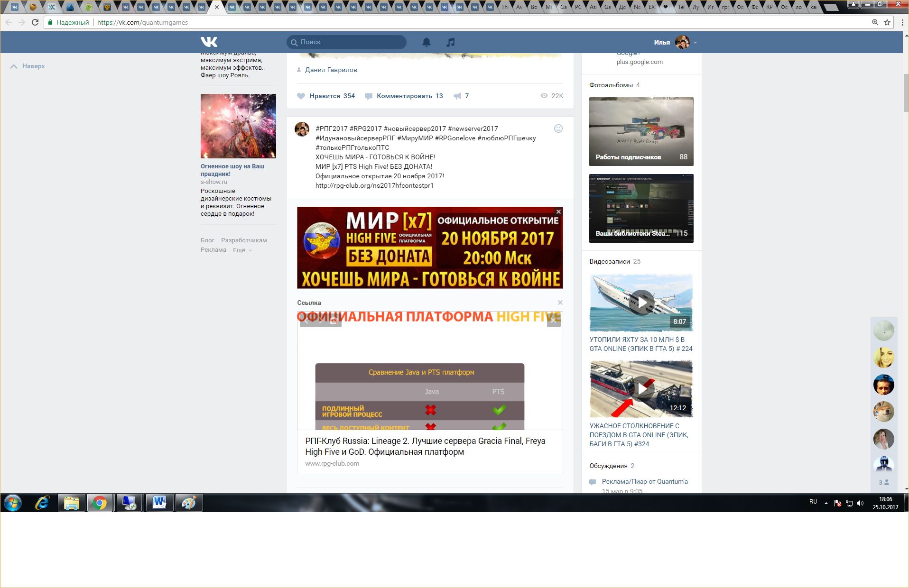
Task: Close link preview image with X
Action: click(554, 321)
